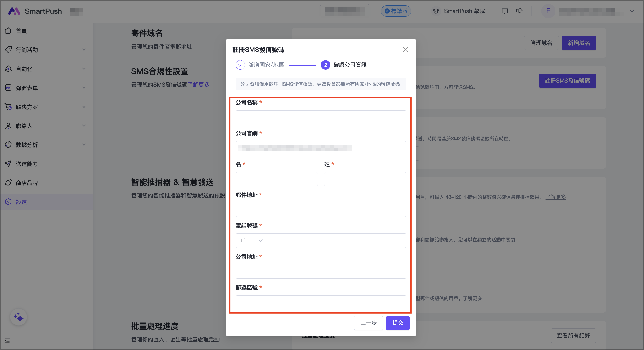Open the AI assistant sparkle button
The width and height of the screenshot is (644, 350).
(18, 317)
